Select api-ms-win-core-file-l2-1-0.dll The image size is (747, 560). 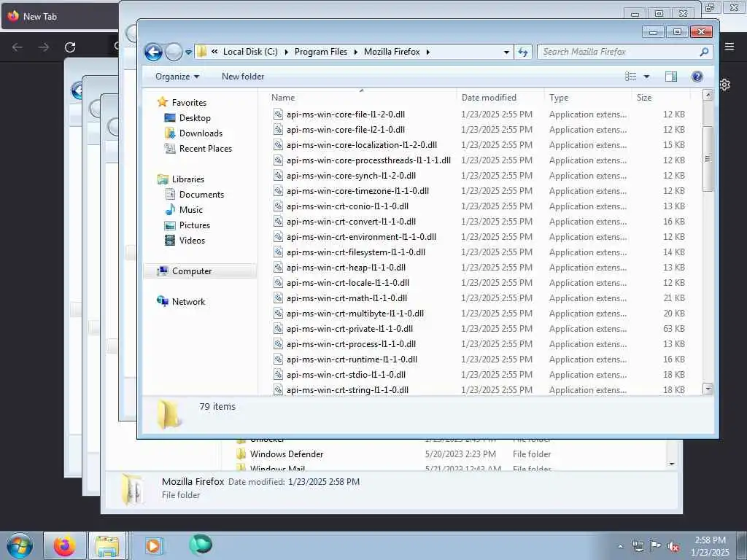pyautogui.click(x=345, y=130)
